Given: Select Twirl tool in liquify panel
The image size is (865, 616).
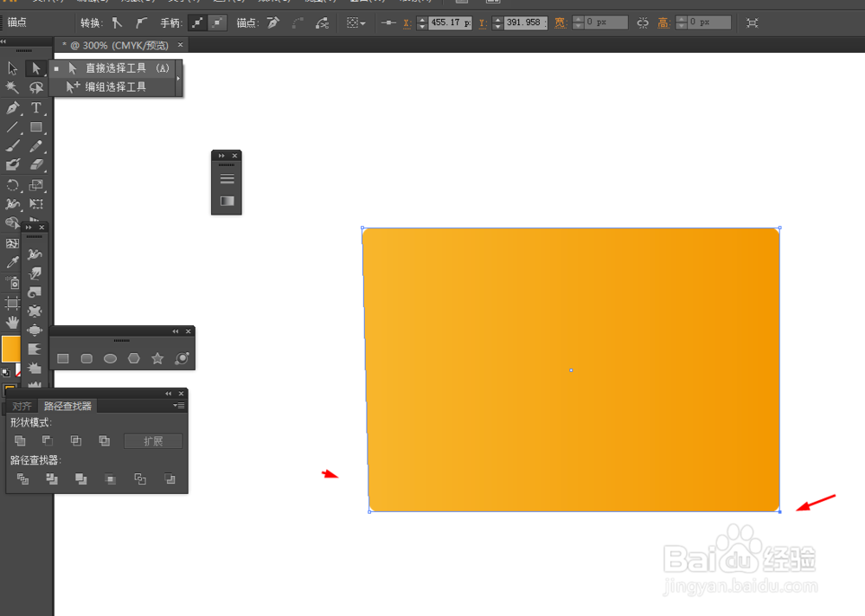Looking at the screenshot, I should tap(35, 292).
